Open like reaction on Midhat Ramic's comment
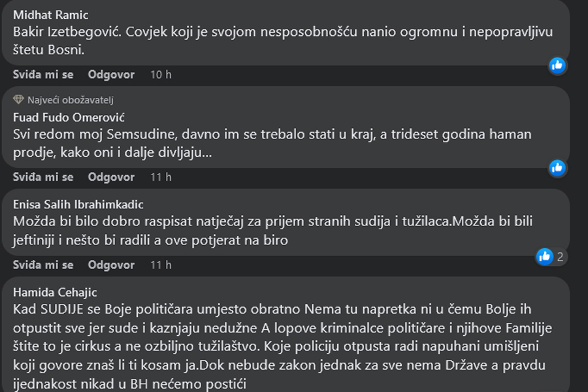The width and height of the screenshot is (588, 392). click(557, 65)
